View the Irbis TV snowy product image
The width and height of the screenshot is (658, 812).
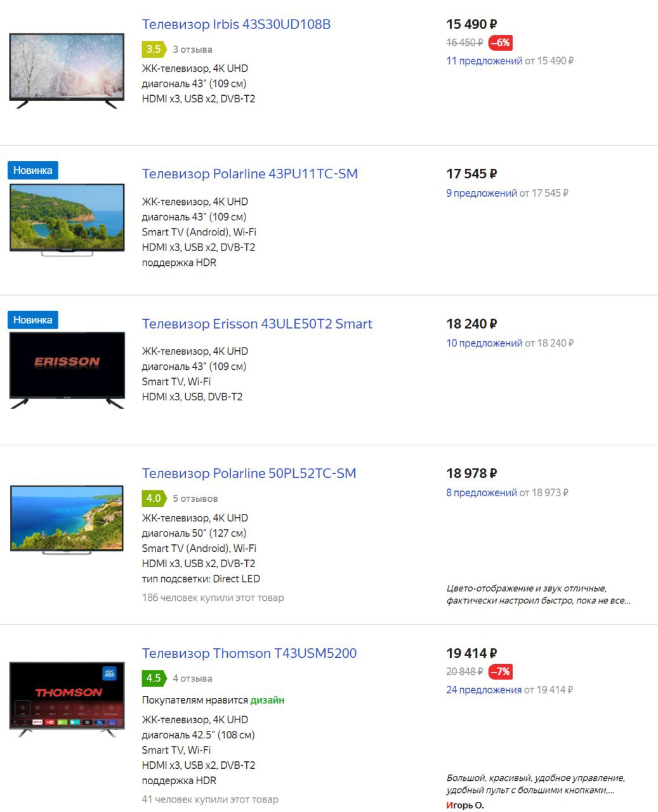point(67,71)
